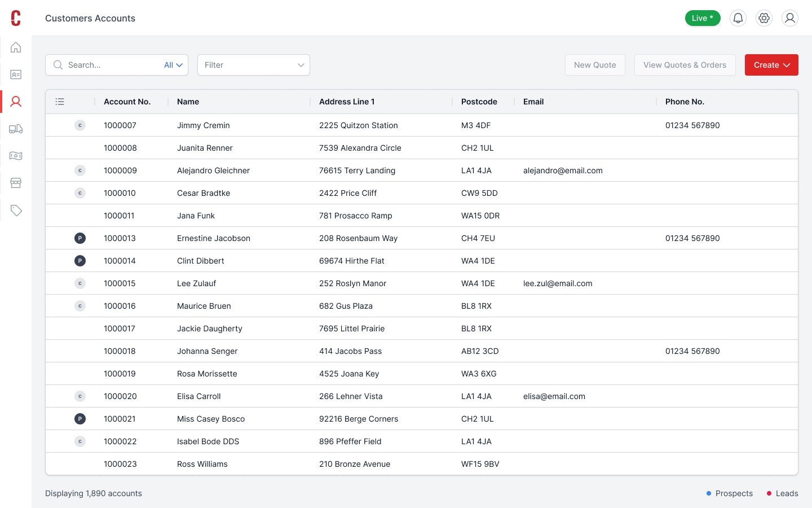This screenshot has width=812, height=508.
Task: Open the Home sidebar icon
Action: coord(16,47)
